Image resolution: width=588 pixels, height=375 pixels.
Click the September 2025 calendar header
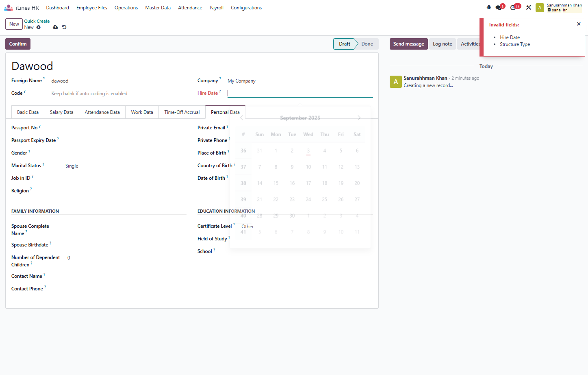pos(300,118)
